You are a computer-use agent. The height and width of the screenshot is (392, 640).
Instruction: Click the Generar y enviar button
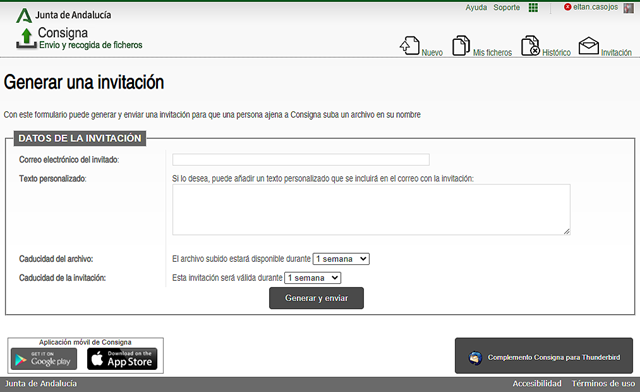coord(316,298)
